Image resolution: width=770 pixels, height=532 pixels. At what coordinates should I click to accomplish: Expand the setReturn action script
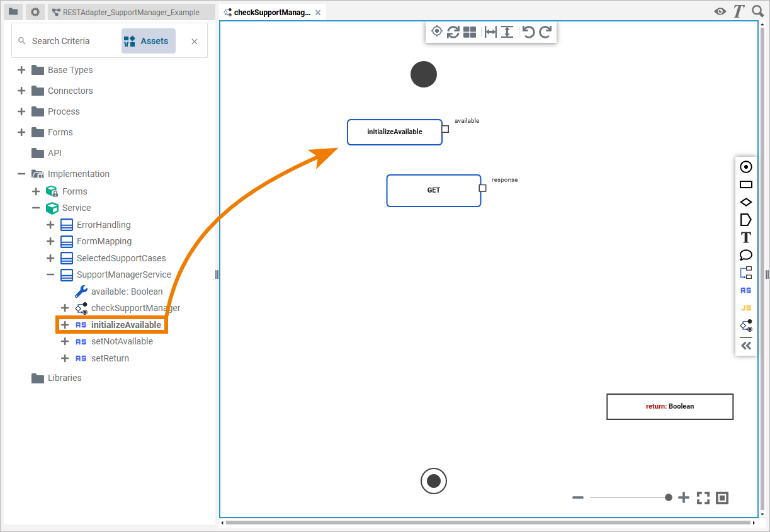[x=65, y=358]
